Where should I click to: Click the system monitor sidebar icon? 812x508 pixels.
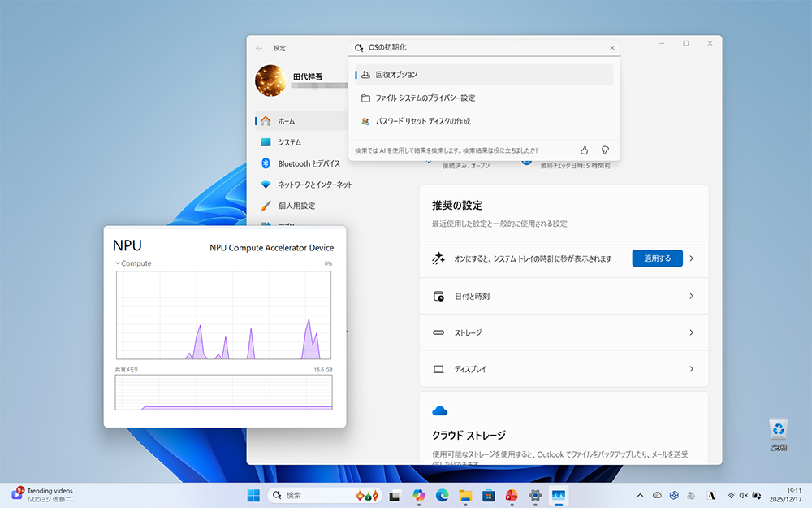(266, 142)
